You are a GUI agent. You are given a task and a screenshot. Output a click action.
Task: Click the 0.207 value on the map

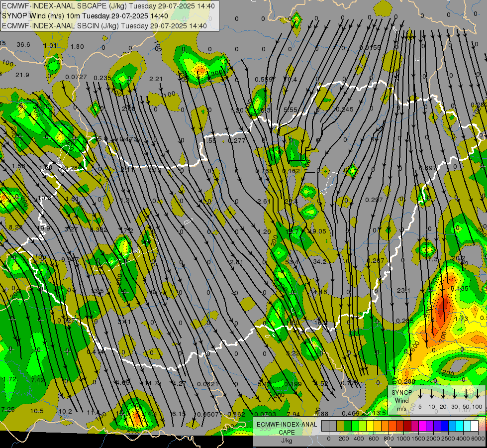(x=376, y=260)
